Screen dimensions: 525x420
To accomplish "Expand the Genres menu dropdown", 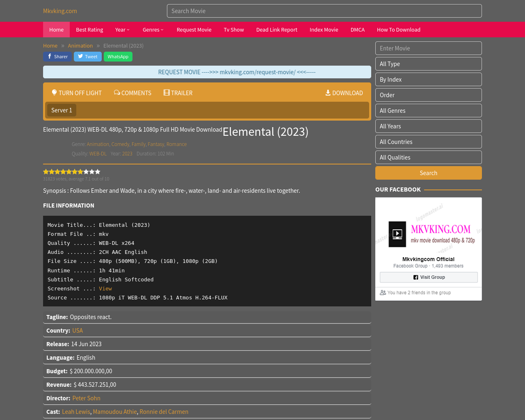I will click(153, 30).
